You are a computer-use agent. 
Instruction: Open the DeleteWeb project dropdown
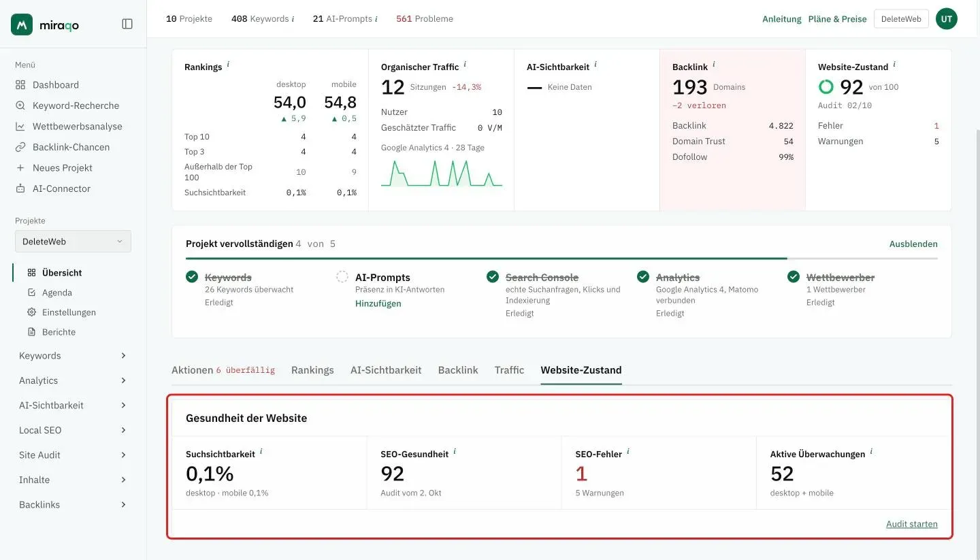pyautogui.click(x=73, y=242)
